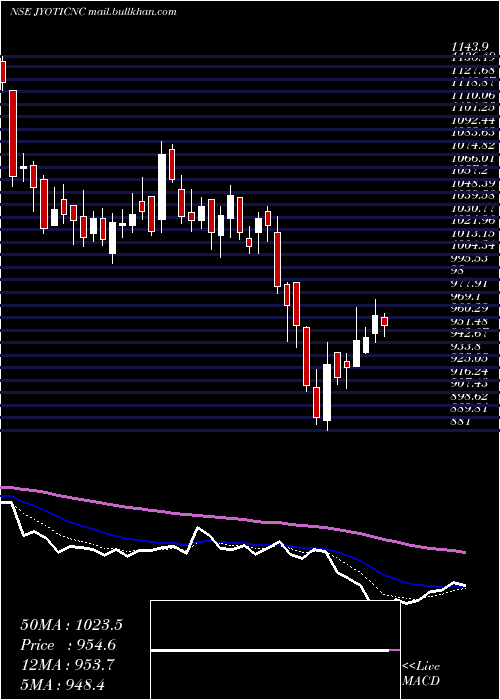The image size is (500, 700).
Task: Click the Price : 954.6 readout
Action: point(68,645)
